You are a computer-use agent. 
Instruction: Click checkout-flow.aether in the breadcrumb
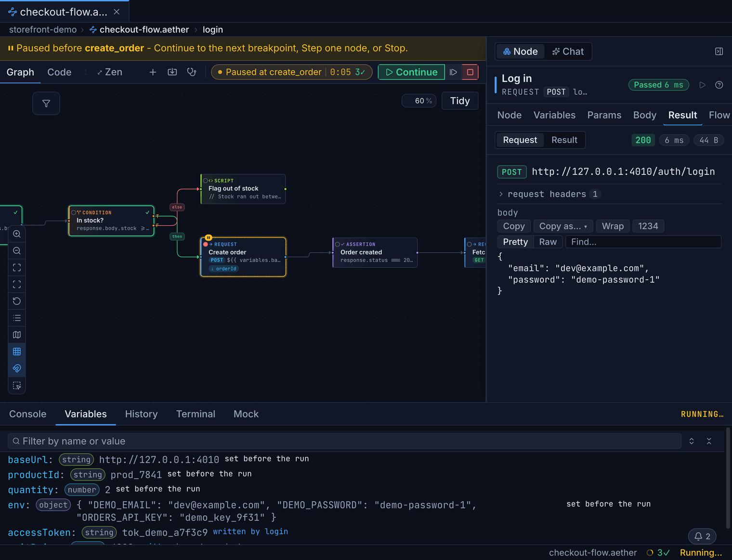pyautogui.click(x=139, y=29)
